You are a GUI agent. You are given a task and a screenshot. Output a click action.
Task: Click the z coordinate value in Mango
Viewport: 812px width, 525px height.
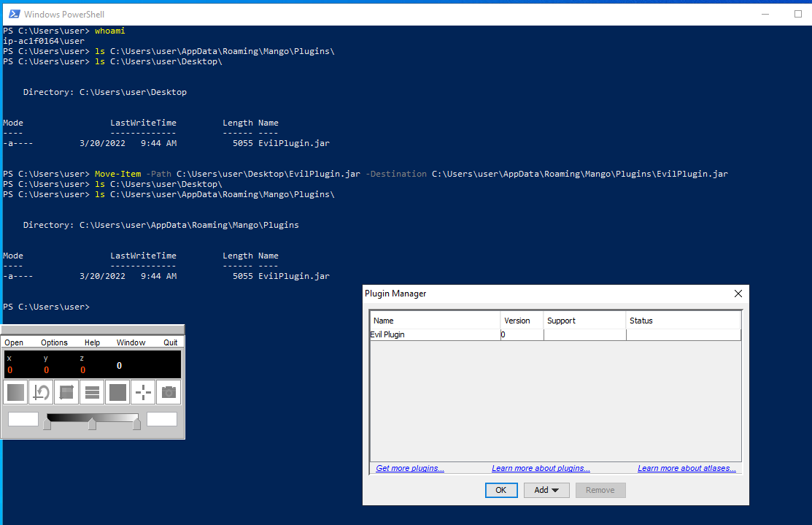(83, 370)
